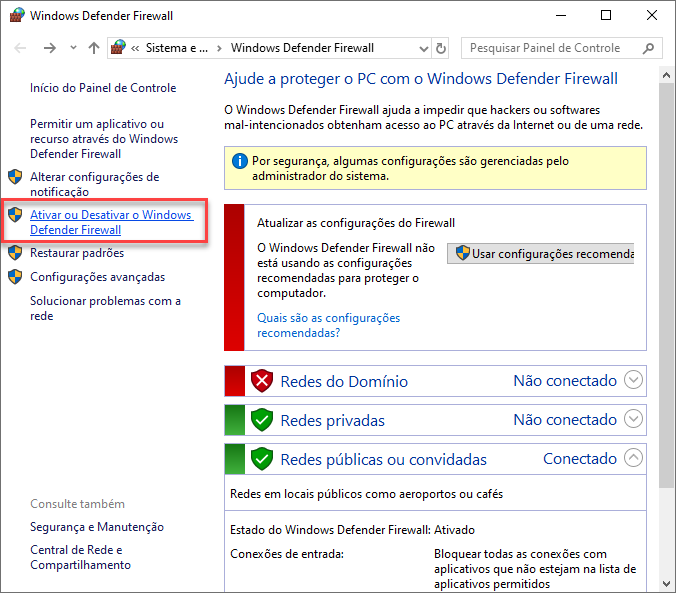
Task: Collapse the Redes públicas ou convidadas chevron
Action: click(633, 458)
